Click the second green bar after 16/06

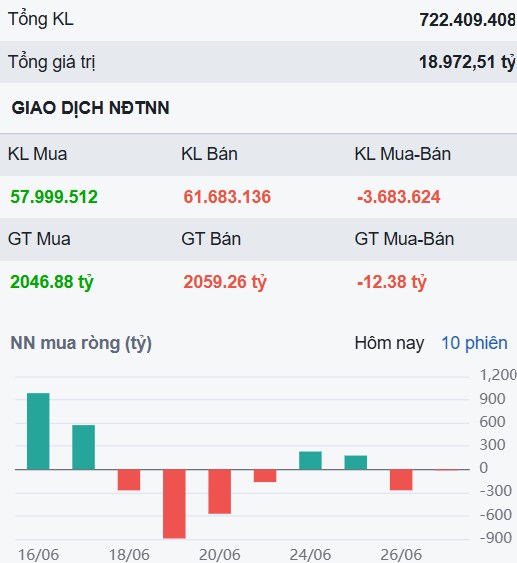84,447
